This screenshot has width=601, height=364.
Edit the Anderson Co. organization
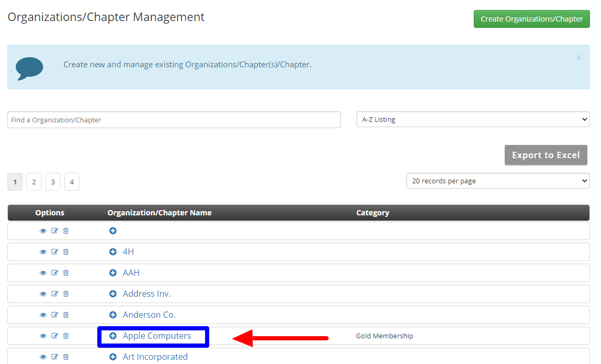[x=55, y=315]
